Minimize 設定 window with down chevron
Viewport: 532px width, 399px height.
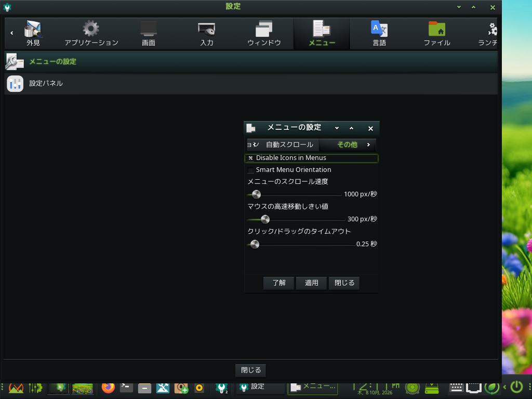tap(459, 7)
